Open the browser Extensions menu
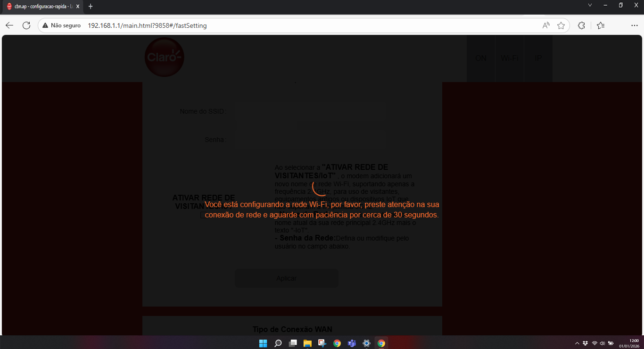This screenshot has width=644, height=349. (x=581, y=25)
